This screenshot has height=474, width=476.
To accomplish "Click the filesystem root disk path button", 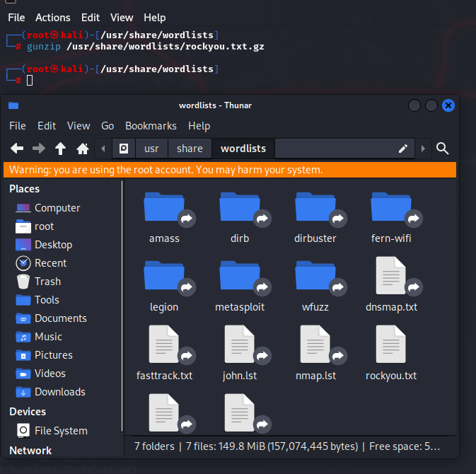I will pos(124,149).
